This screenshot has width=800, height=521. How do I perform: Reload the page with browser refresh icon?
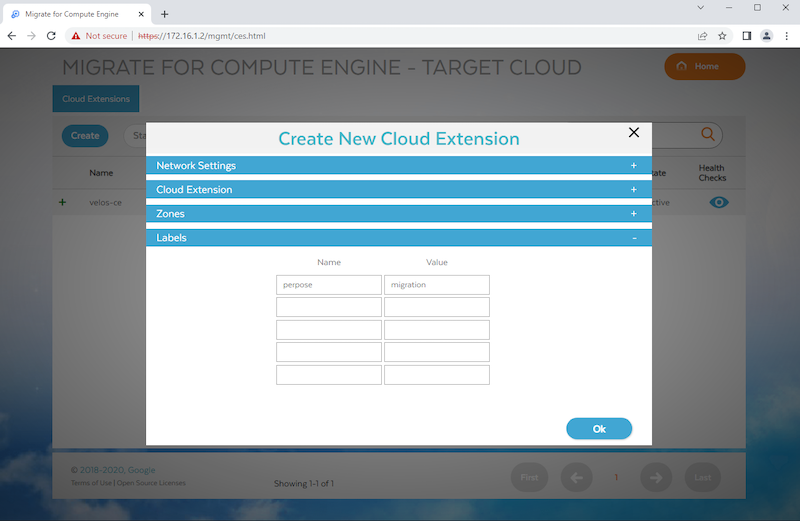[x=51, y=35]
